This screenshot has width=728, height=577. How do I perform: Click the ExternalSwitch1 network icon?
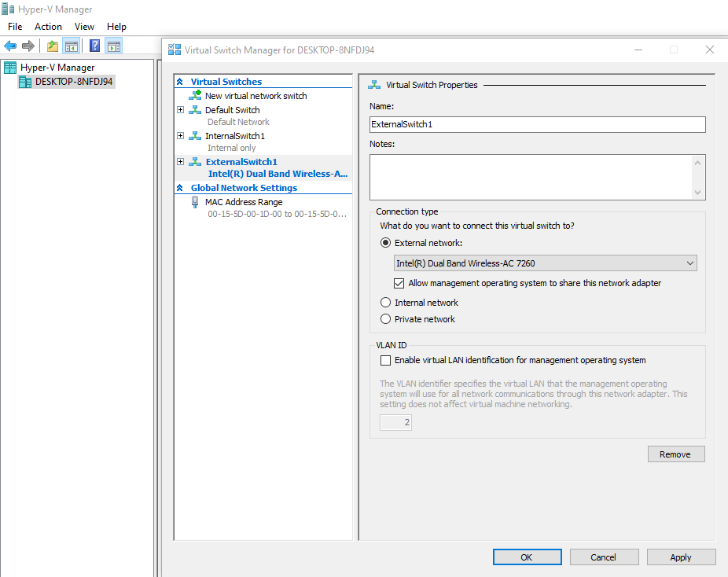click(x=195, y=162)
